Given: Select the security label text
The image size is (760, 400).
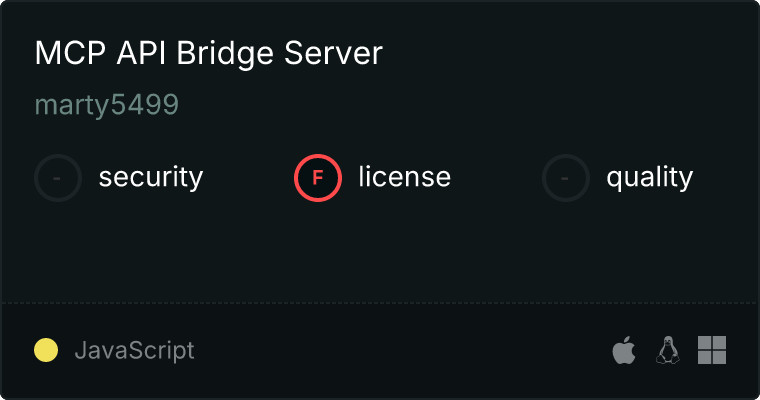Looking at the screenshot, I should pos(150,178).
